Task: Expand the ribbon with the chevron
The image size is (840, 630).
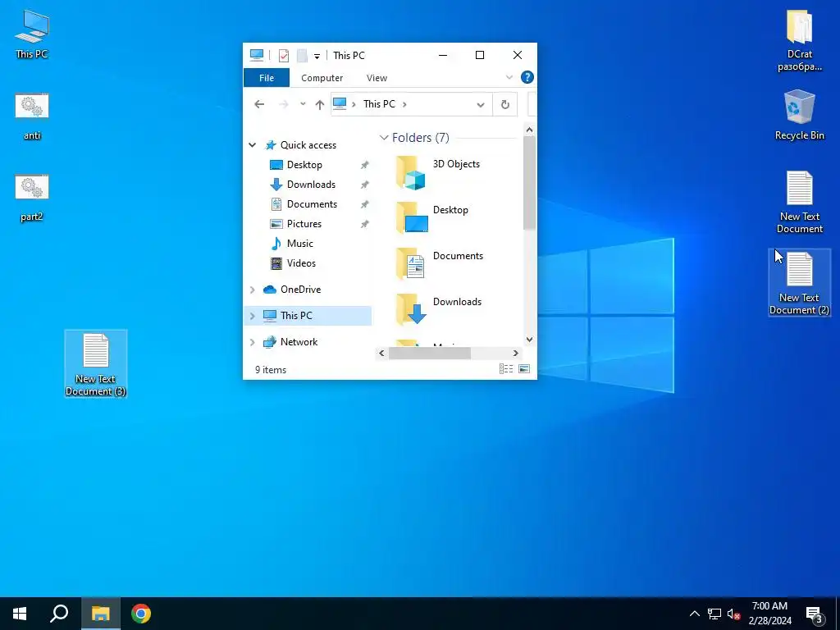Action: (509, 78)
